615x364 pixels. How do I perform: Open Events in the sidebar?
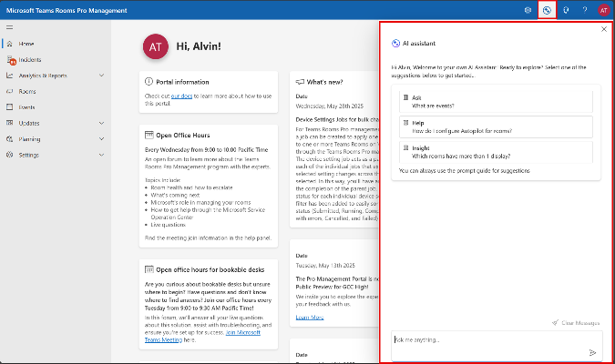click(x=26, y=107)
